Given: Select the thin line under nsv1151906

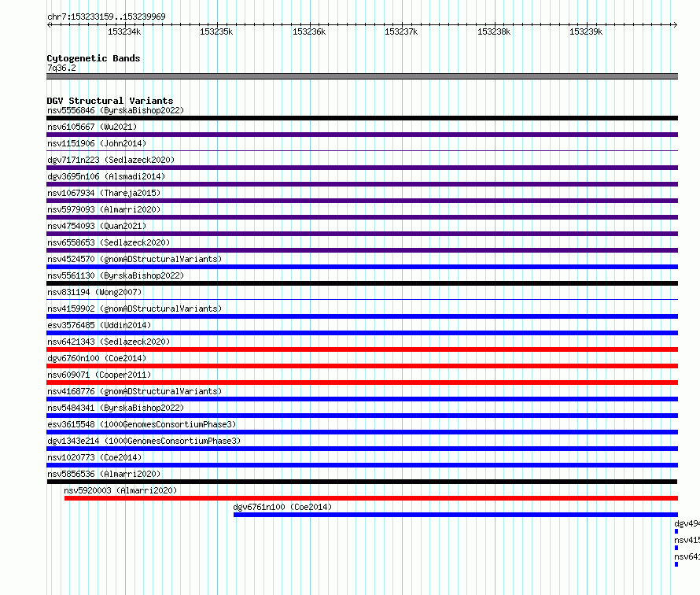Looking at the screenshot, I should tap(362, 151).
